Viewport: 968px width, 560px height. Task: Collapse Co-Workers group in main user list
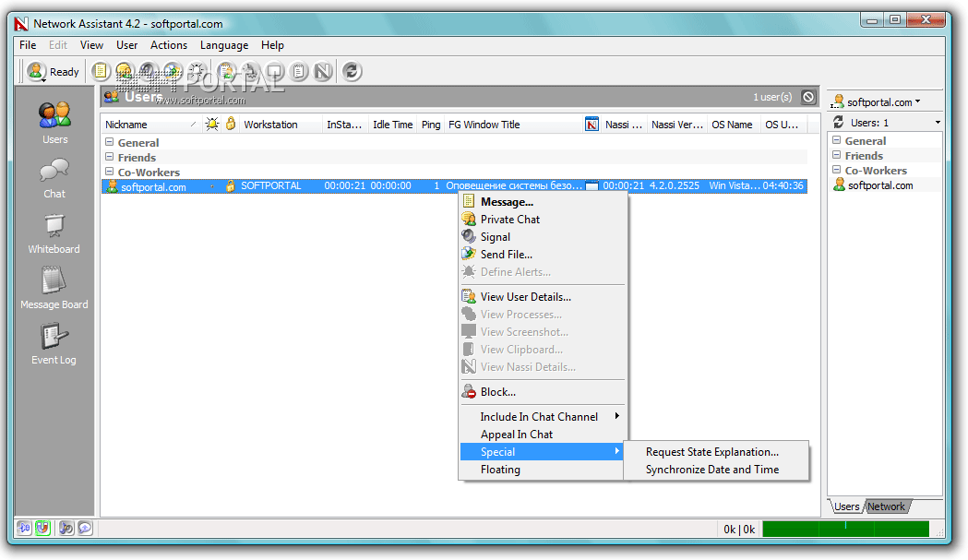(109, 172)
